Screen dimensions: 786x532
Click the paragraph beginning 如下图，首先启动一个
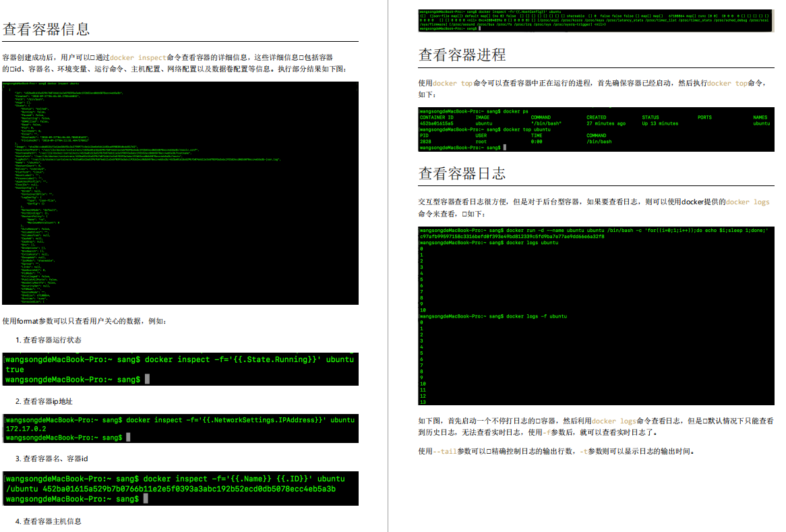click(x=596, y=426)
